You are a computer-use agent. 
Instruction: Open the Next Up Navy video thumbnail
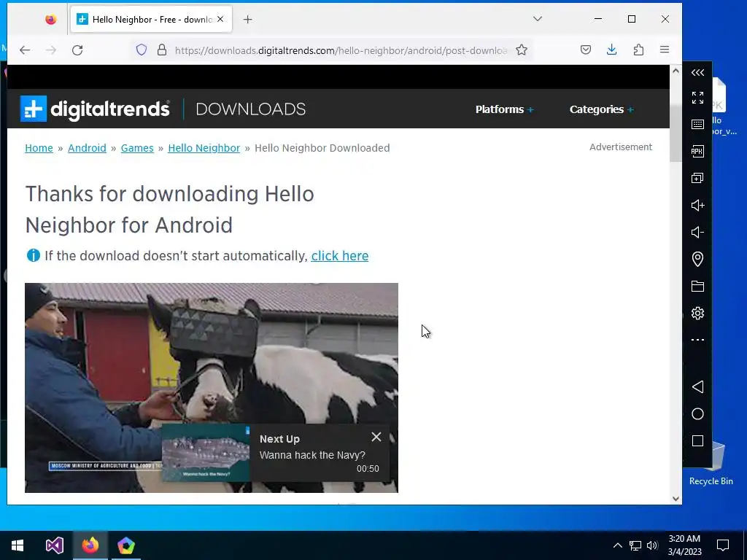pyautogui.click(x=206, y=453)
